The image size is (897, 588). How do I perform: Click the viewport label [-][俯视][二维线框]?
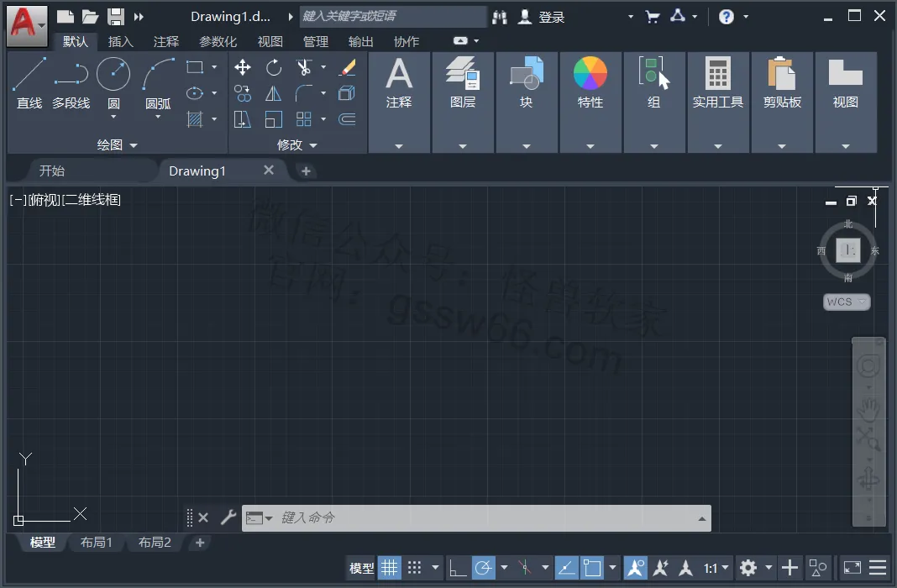point(66,200)
